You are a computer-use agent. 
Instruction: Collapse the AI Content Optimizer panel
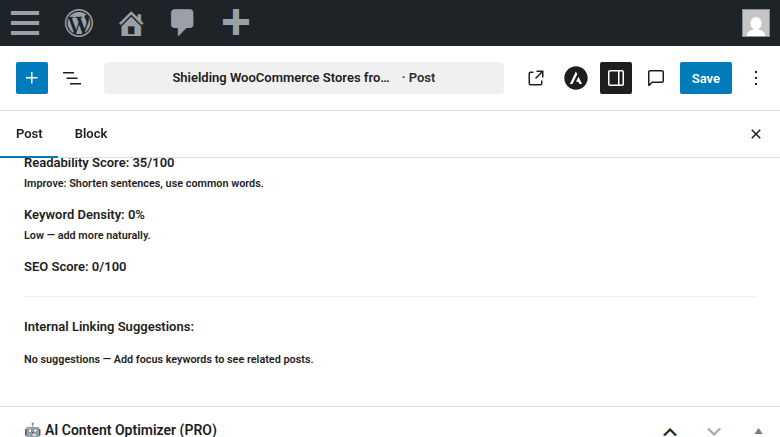[x=757, y=431]
